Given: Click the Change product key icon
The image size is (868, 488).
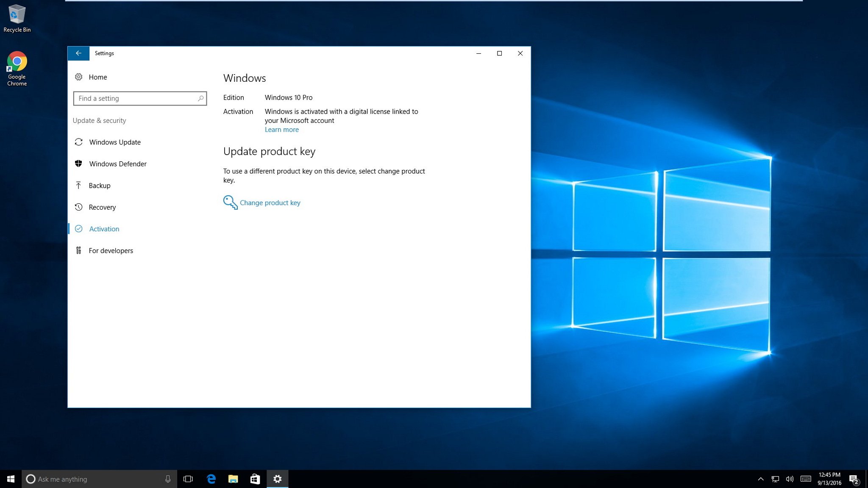Looking at the screenshot, I should point(230,202).
